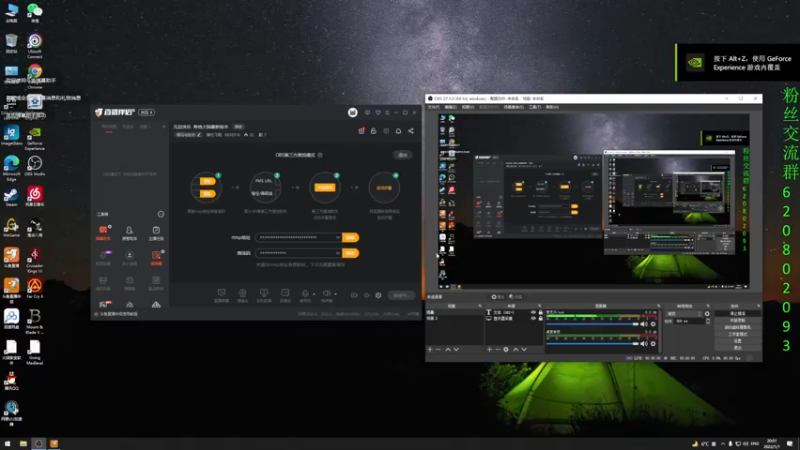Adjust desktop audio volume slider in OBS mixer
800x450 pixels.
tap(592, 343)
